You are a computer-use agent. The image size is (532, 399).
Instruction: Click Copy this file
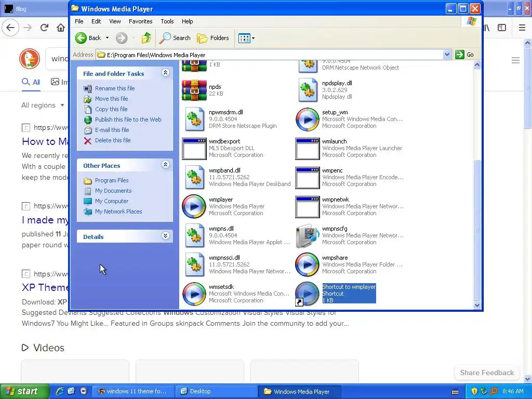point(111,109)
